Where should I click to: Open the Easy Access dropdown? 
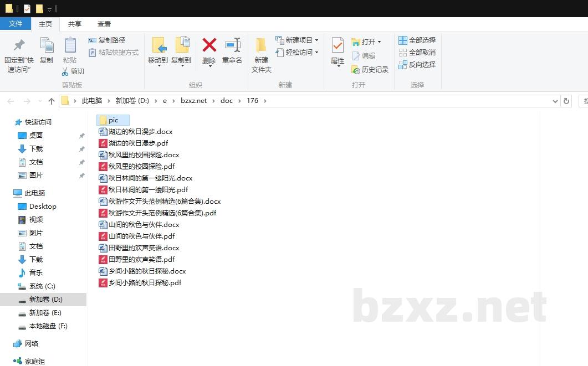point(316,53)
